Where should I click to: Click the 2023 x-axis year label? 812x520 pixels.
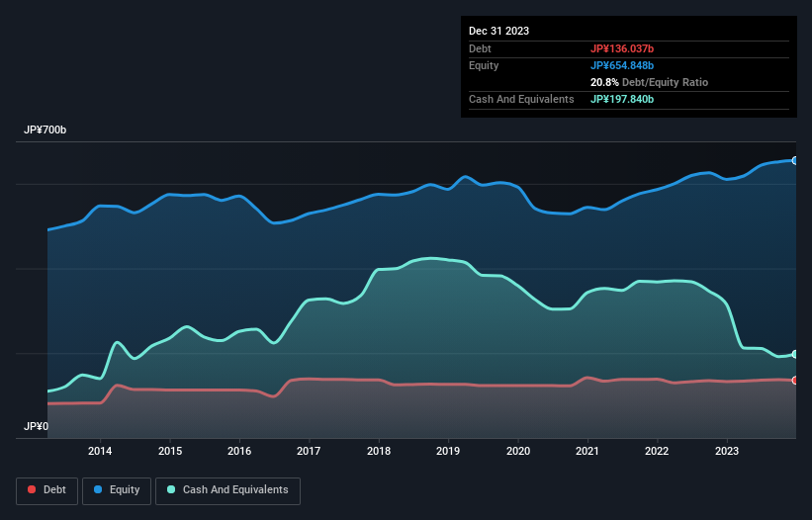point(727,452)
